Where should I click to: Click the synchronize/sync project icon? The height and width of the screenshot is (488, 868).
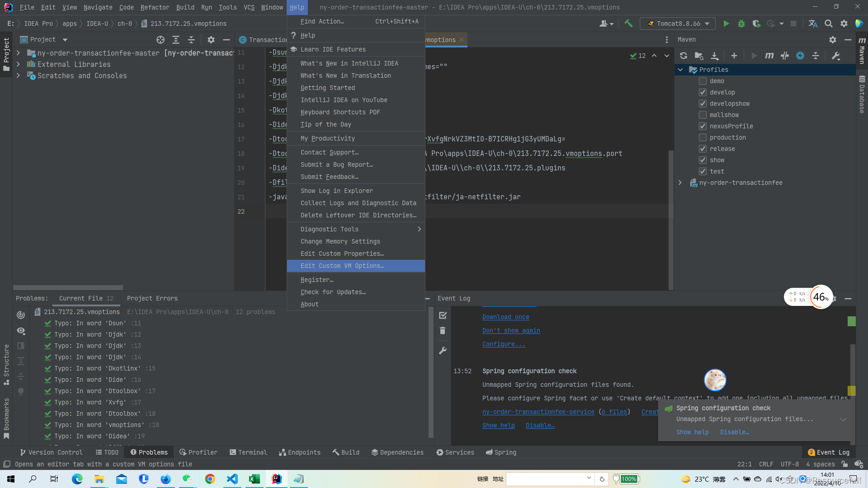tap(684, 56)
